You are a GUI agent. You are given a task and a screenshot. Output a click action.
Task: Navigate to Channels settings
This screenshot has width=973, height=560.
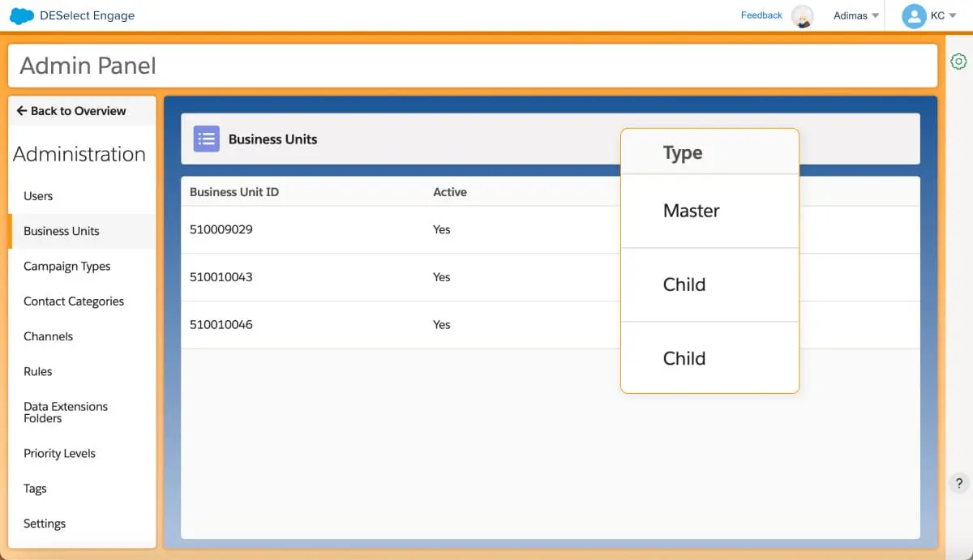[48, 336]
